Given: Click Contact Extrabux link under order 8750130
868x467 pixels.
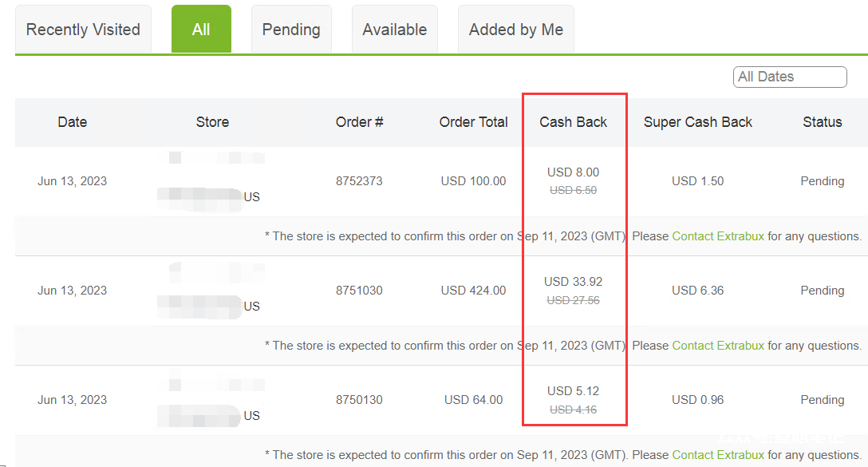Looking at the screenshot, I should 718,455.
